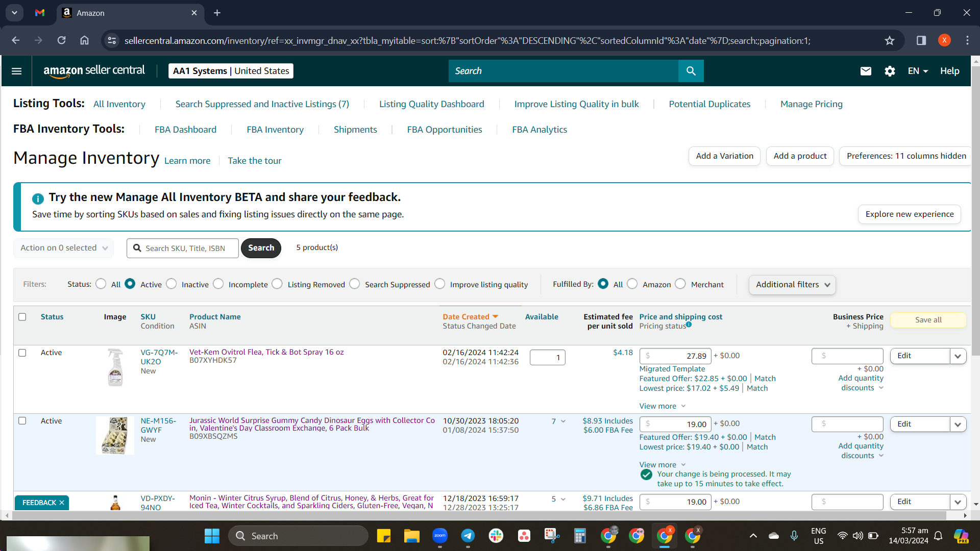The width and height of the screenshot is (980, 551).
Task: Open the settings gear icon
Action: click(890, 71)
